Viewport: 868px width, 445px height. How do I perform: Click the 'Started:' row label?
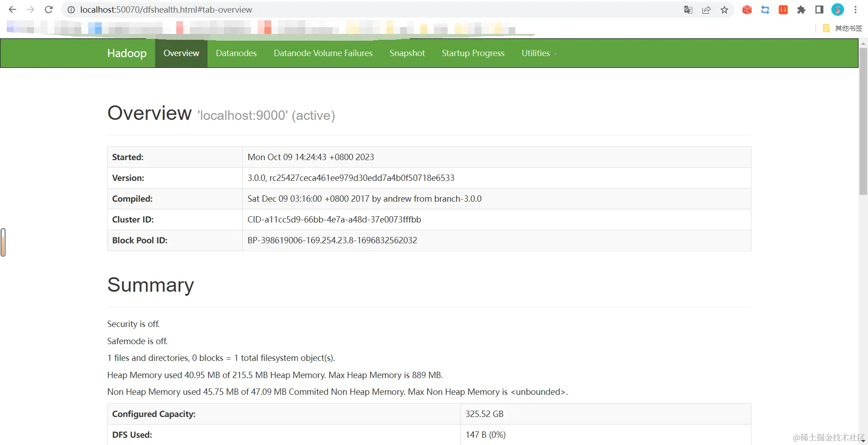(x=128, y=157)
